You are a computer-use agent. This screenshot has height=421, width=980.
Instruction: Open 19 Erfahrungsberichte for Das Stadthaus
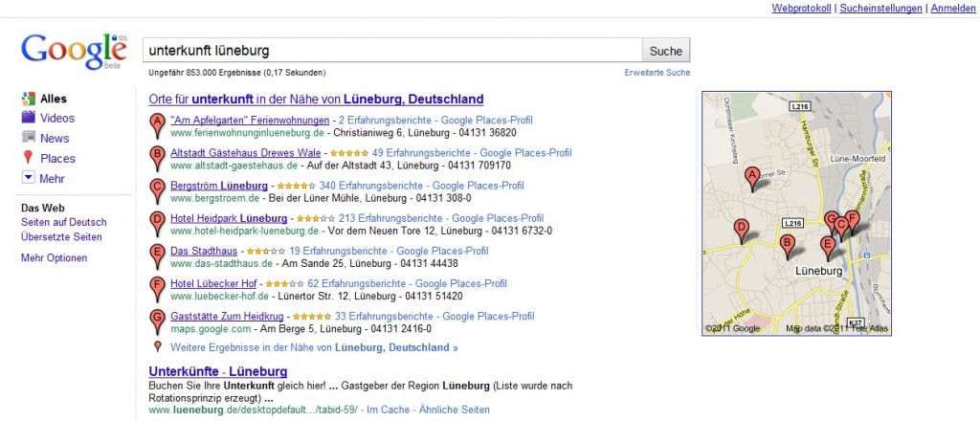(x=338, y=251)
